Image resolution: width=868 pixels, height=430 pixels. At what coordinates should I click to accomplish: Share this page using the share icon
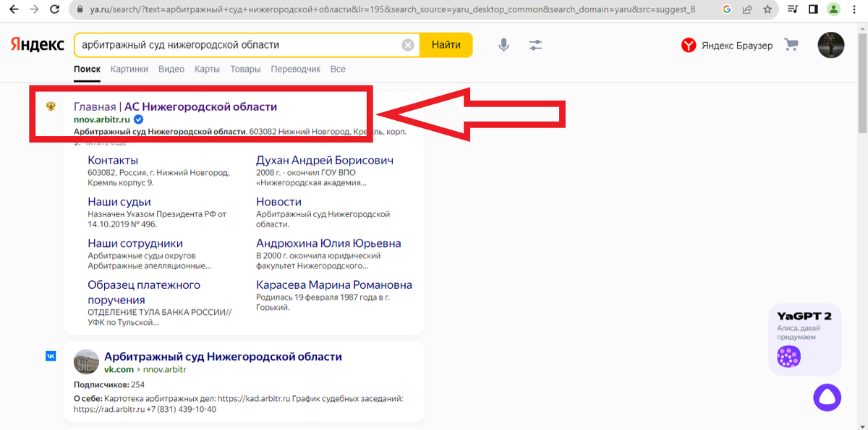pyautogui.click(x=749, y=10)
